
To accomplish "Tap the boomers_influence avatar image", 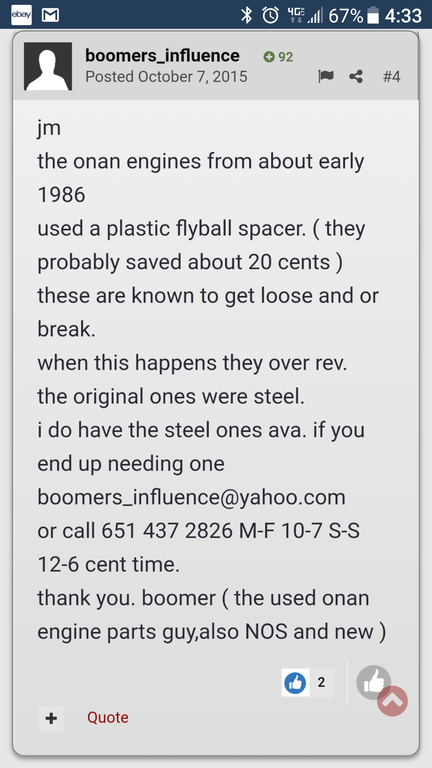I will (x=48, y=66).
